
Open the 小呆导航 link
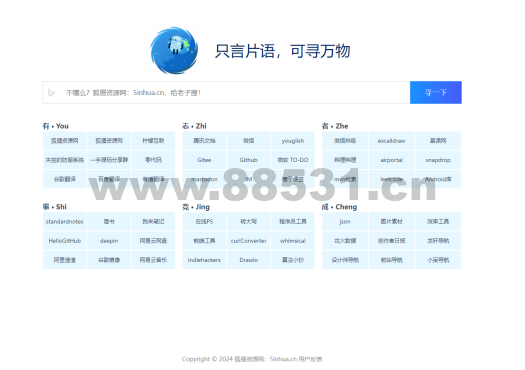[x=438, y=260]
